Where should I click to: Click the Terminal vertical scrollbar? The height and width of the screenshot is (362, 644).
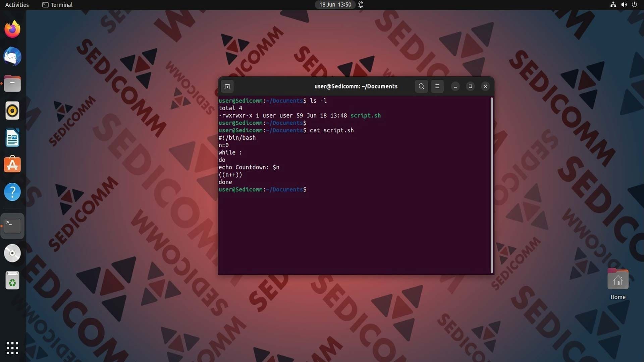click(492, 185)
